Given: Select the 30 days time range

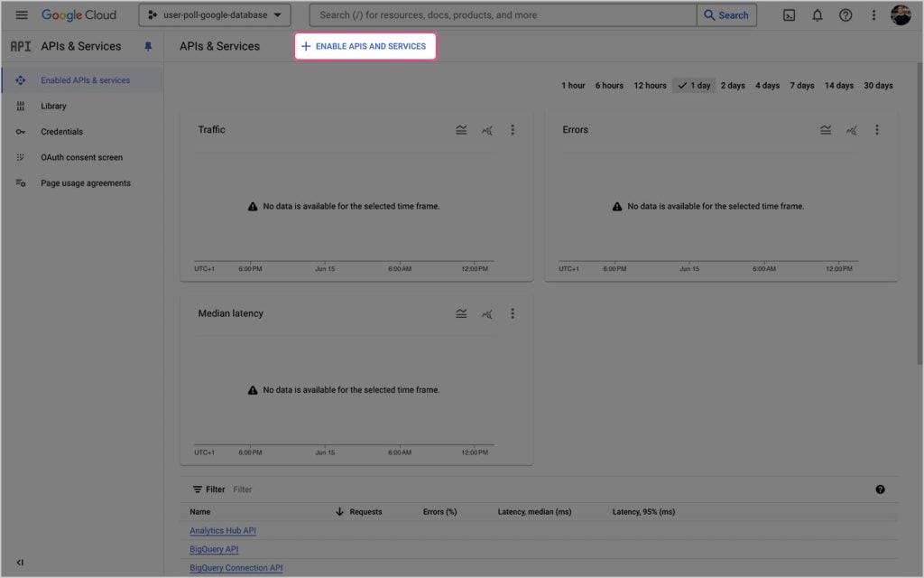Looking at the screenshot, I should 878,86.
